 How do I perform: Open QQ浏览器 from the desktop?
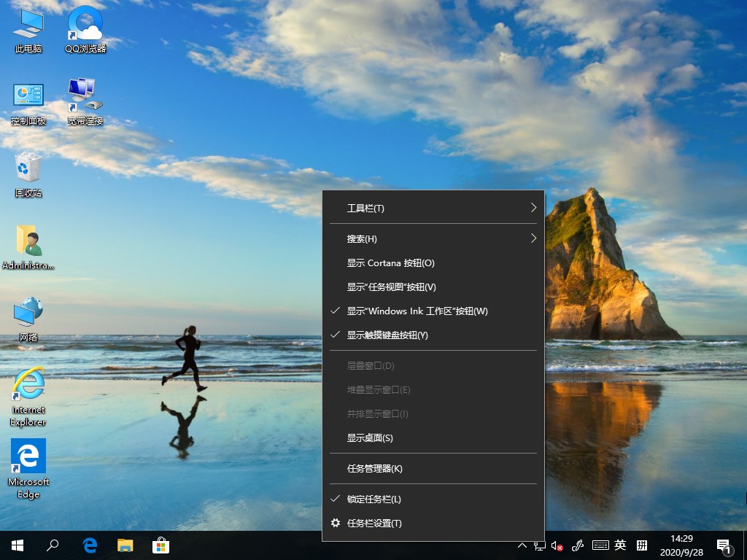click(85, 29)
